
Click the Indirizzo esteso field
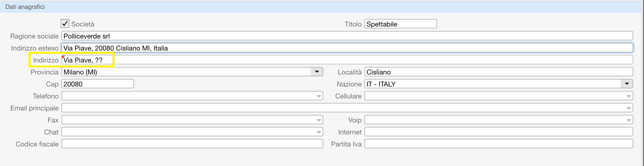(347, 48)
